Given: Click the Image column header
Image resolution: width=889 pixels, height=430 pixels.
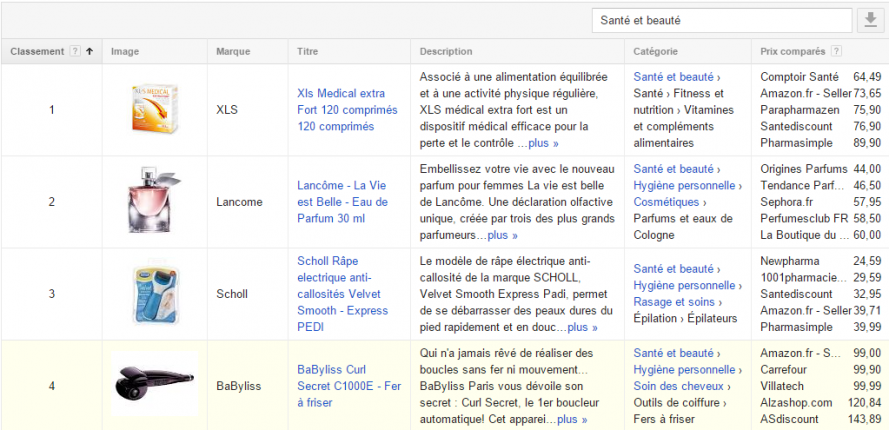Looking at the screenshot, I should point(125,51).
